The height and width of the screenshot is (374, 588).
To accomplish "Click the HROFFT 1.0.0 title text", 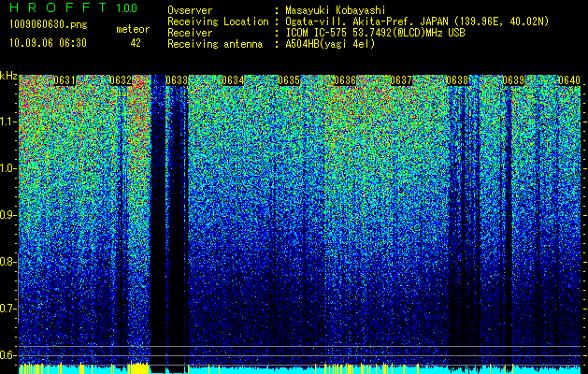I will 74,7.
